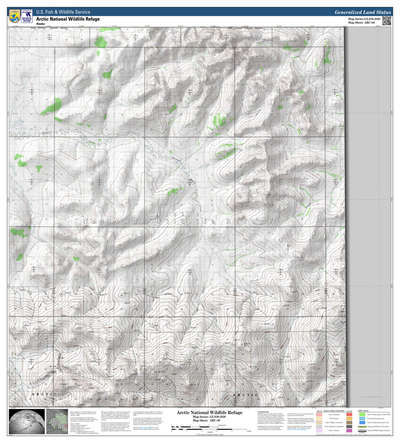This screenshot has height=443, width=400.
Task: Click the green wilderness boundary line legend symbol
Action: point(362,427)
